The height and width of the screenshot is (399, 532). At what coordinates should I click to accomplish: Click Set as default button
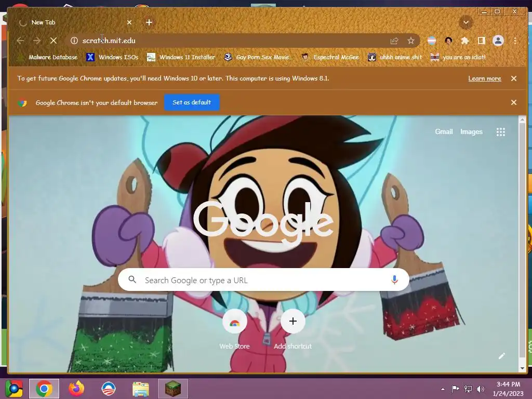pyautogui.click(x=192, y=102)
